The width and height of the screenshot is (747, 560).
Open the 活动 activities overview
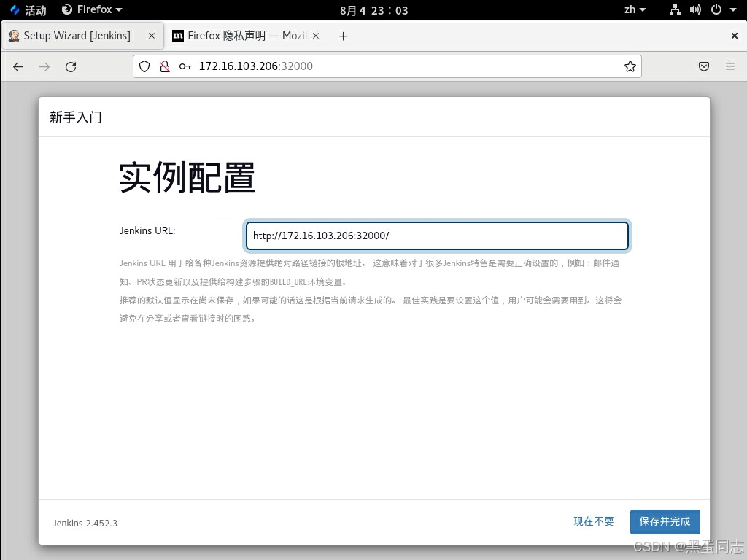point(28,10)
